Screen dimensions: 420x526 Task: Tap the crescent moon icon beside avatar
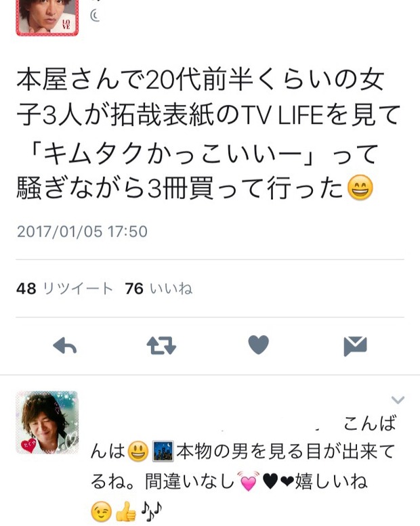pos(95,16)
